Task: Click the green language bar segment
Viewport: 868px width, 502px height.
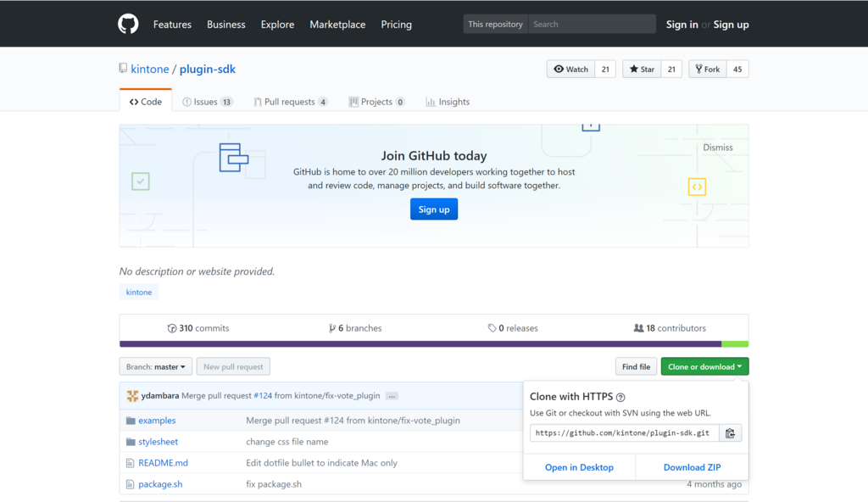Action: coord(735,344)
